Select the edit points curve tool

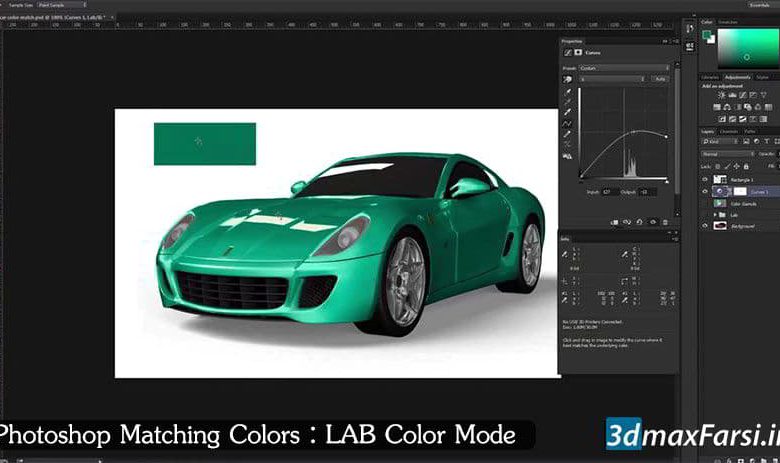coord(568,123)
